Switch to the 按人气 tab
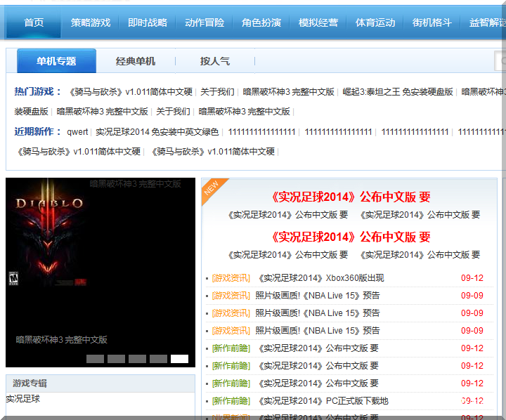 click(215, 61)
